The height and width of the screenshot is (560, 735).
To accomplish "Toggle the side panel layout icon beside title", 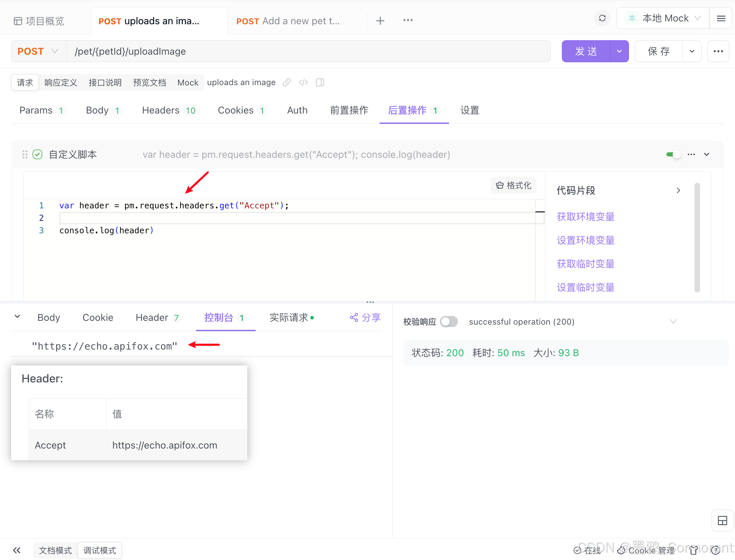I will (320, 82).
